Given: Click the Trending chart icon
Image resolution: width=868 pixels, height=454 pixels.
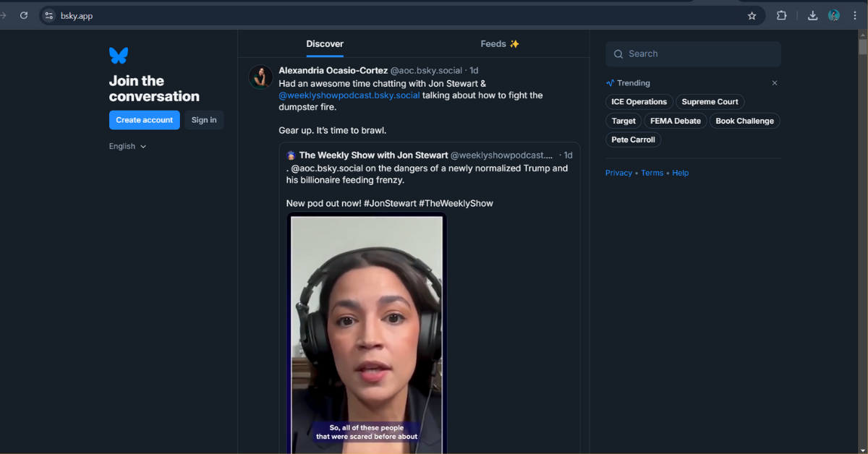Looking at the screenshot, I should tap(610, 83).
